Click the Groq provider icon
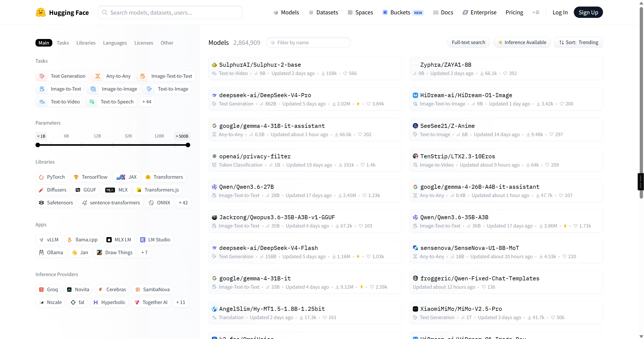 (41, 289)
